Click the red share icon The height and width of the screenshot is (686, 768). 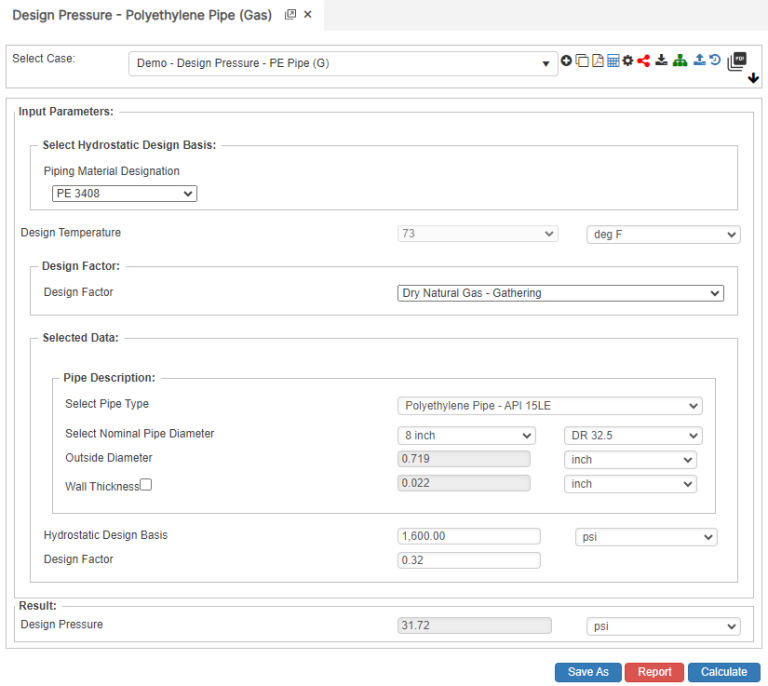643,61
